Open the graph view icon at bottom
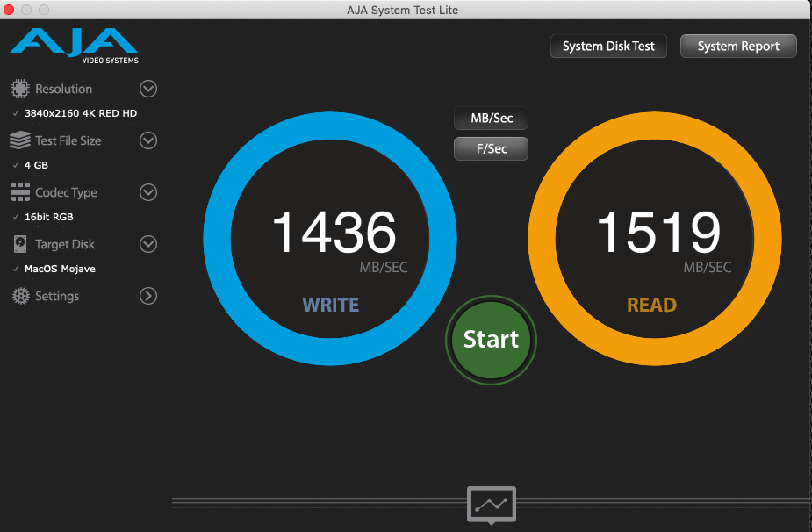The width and height of the screenshot is (812, 532). pyautogui.click(x=492, y=504)
